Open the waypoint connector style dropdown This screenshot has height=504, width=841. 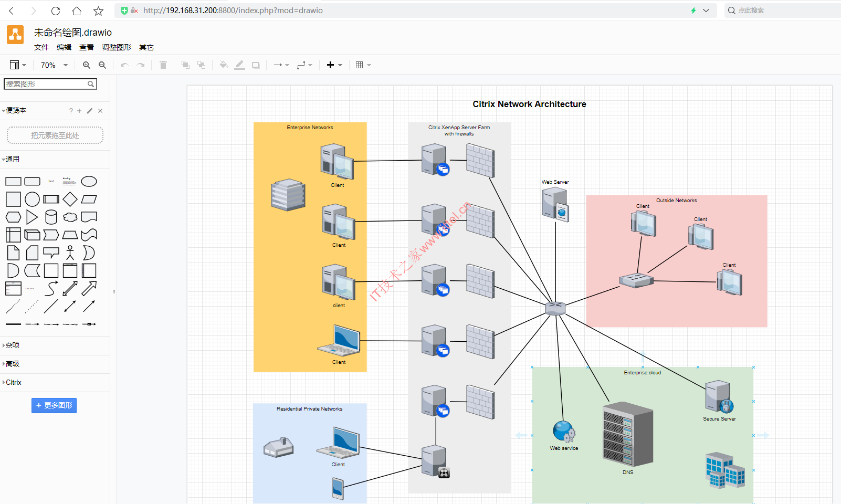pyautogui.click(x=304, y=65)
